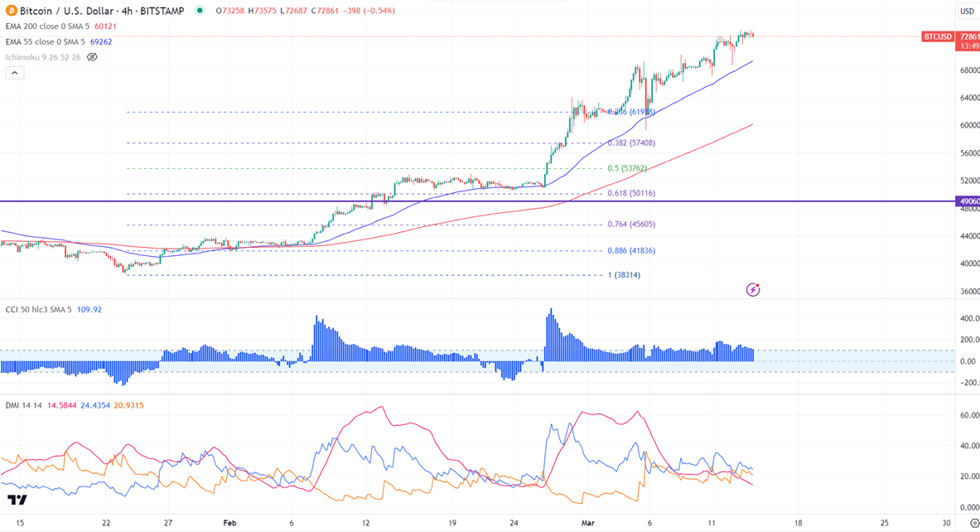Click the DMI value 20.9315
This screenshot has width=980, height=532.
coord(128,406)
